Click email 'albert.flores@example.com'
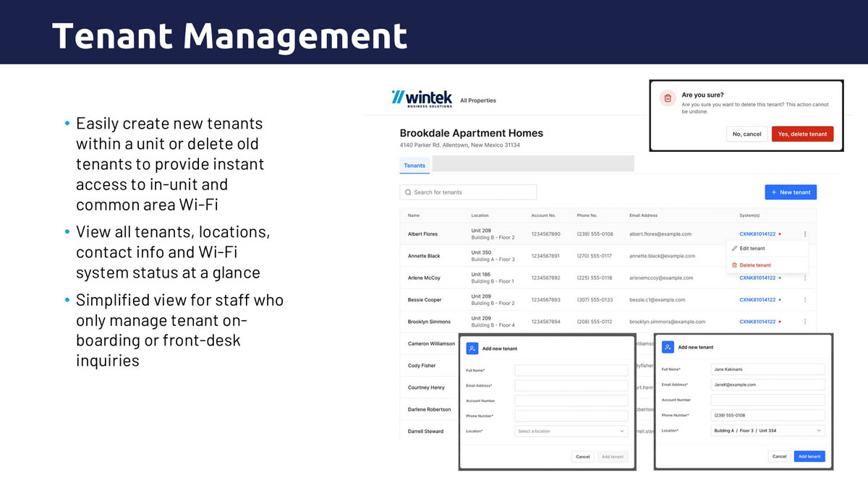 point(660,234)
